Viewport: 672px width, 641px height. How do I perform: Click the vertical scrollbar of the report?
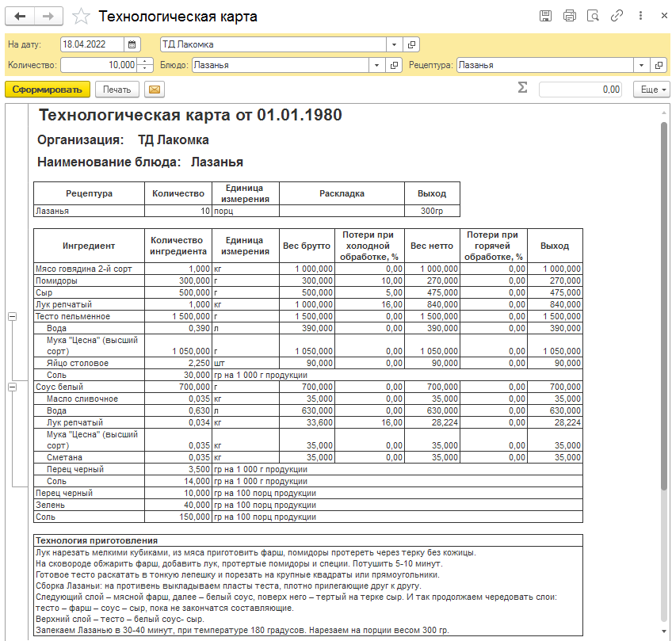pyautogui.click(x=664, y=317)
